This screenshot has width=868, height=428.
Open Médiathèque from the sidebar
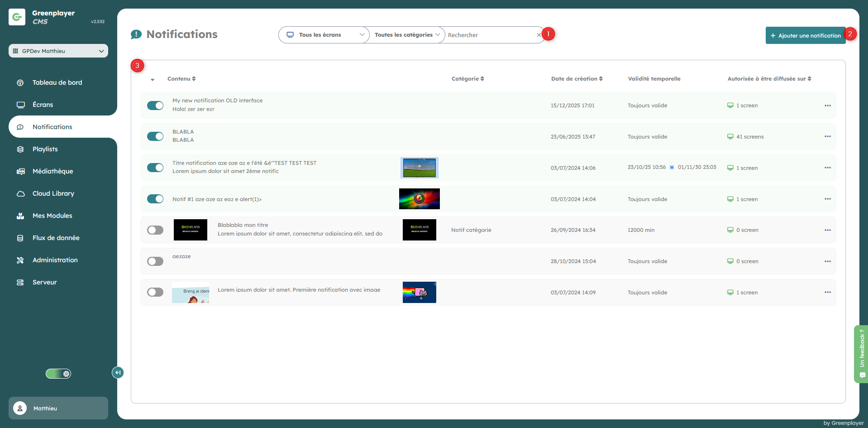pyautogui.click(x=52, y=171)
